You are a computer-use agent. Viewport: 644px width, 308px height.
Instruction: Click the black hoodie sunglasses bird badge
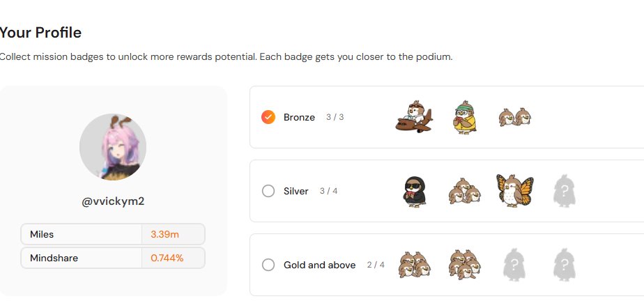coord(413,191)
